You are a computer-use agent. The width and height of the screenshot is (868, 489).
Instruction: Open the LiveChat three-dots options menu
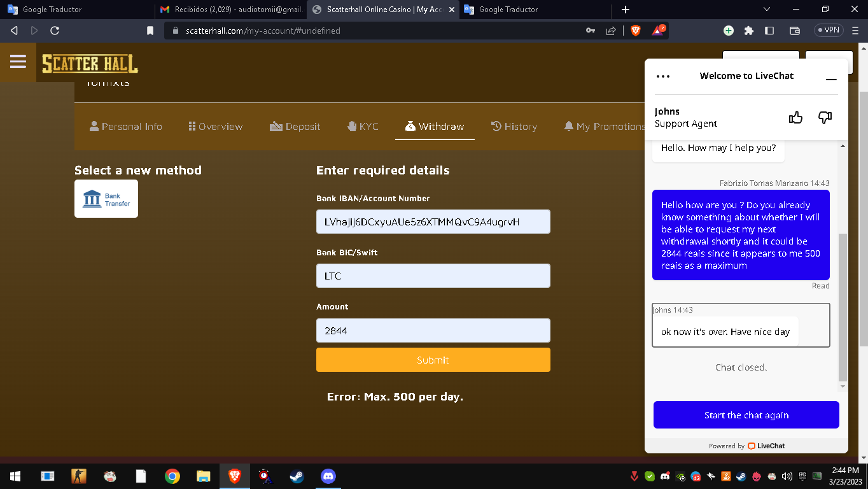(663, 76)
